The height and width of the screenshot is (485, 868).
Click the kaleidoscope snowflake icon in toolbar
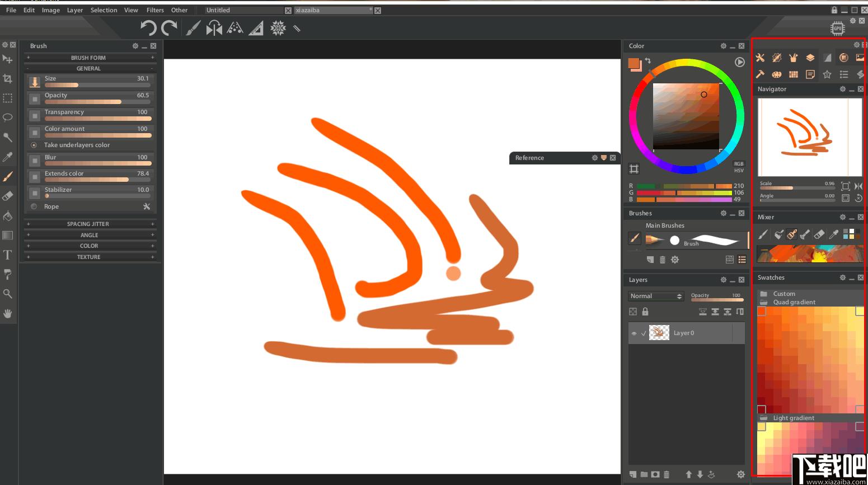click(x=278, y=28)
